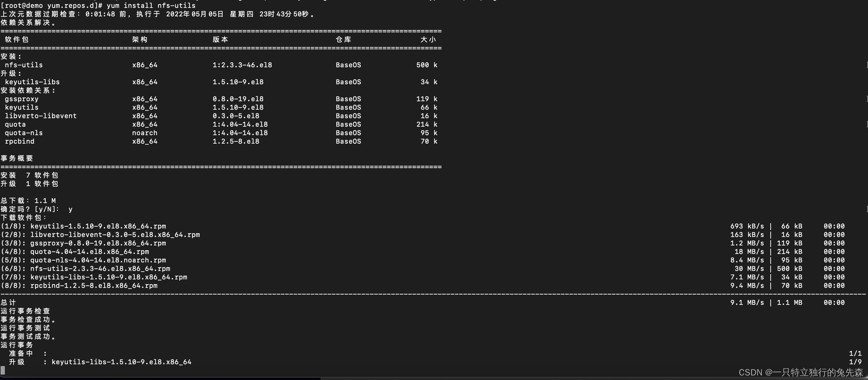The width and height of the screenshot is (868, 380).
Task: Click the CSDN author watermark text
Action: click(800, 372)
